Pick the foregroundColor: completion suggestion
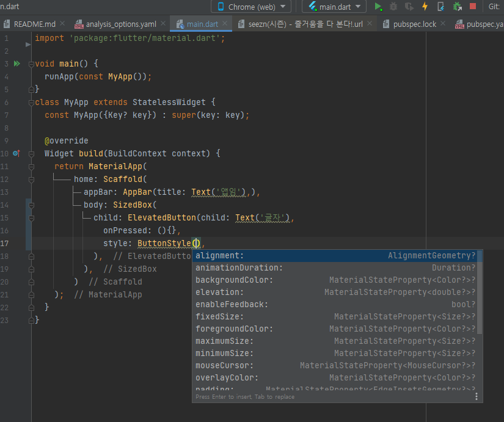Viewport: 504px width, 422px height. [x=335, y=329]
